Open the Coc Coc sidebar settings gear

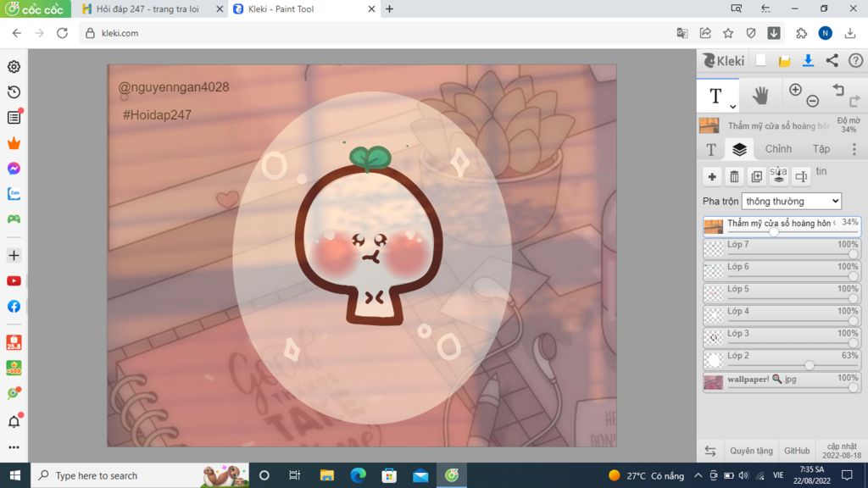14,66
